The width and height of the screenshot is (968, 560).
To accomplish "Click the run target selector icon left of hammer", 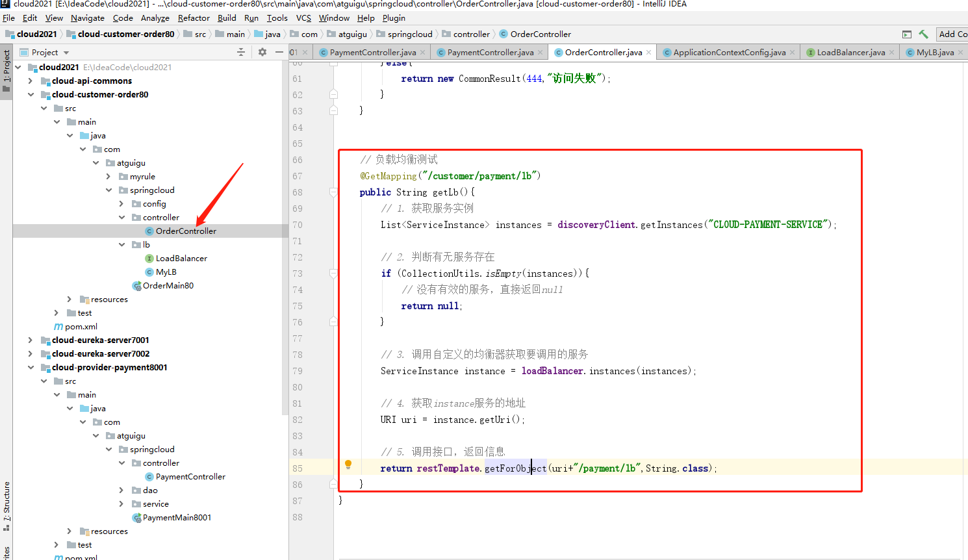I will 907,34.
